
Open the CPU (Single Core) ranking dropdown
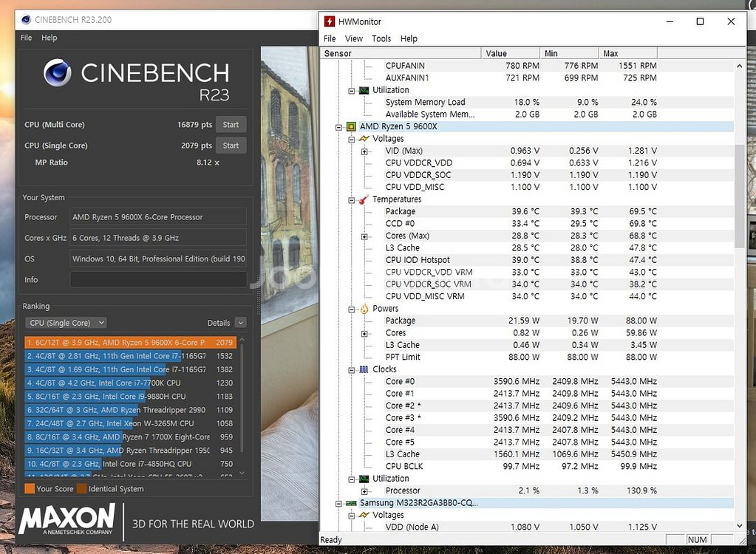(66, 323)
